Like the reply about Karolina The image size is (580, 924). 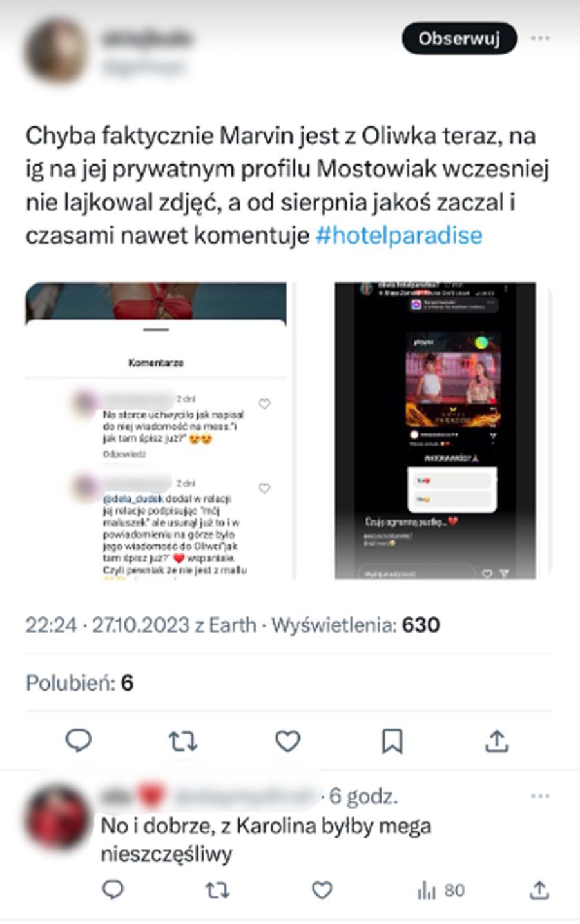tap(322, 890)
